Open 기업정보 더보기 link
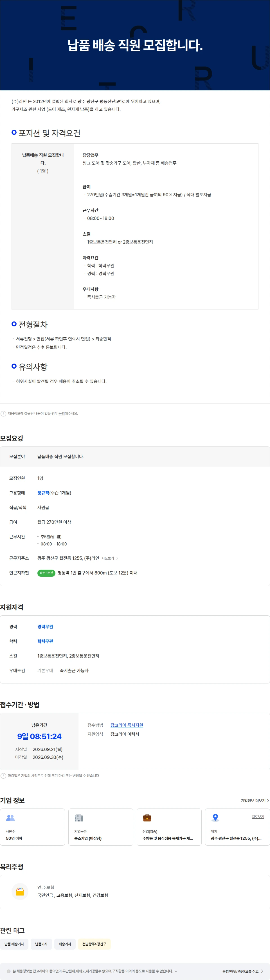The image size is (270, 980). point(253,800)
